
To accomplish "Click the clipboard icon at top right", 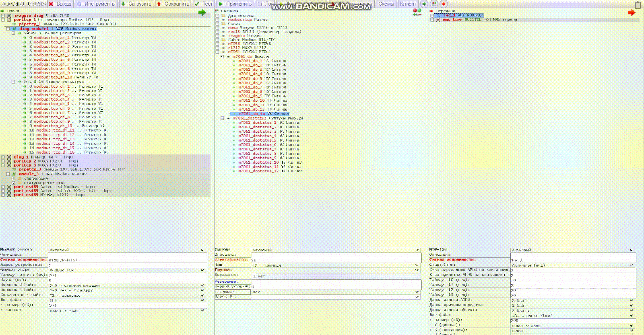I will (x=638, y=4).
